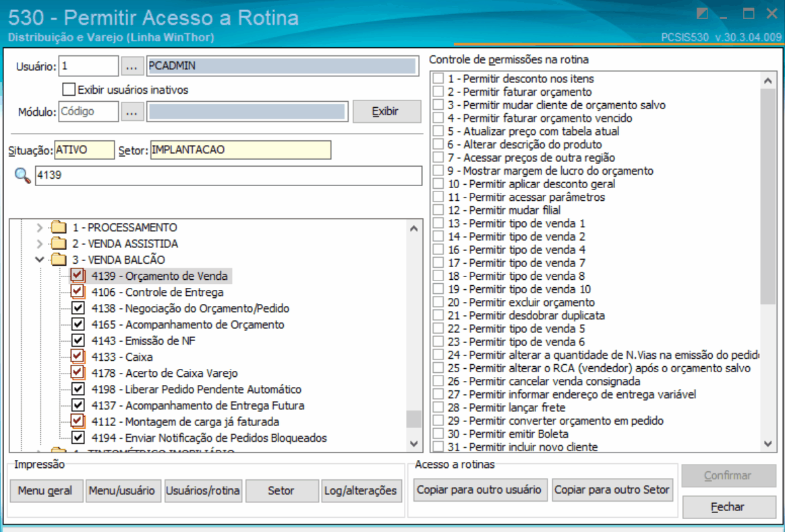
Task: Uncheck 4112 - Montagem de carga já faturada
Action: click(x=78, y=421)
